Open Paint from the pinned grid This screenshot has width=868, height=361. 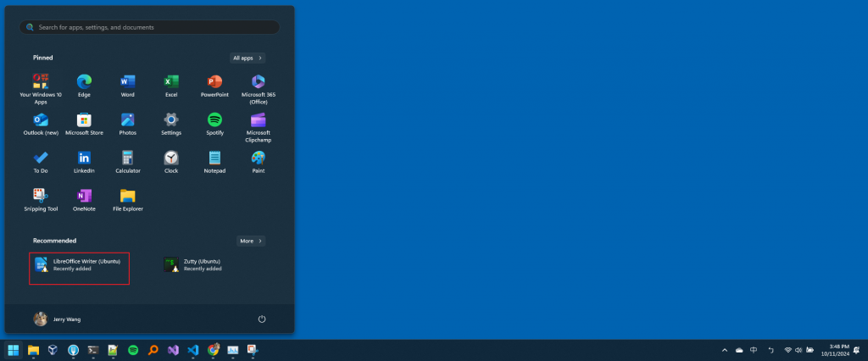tap(258, 162)
